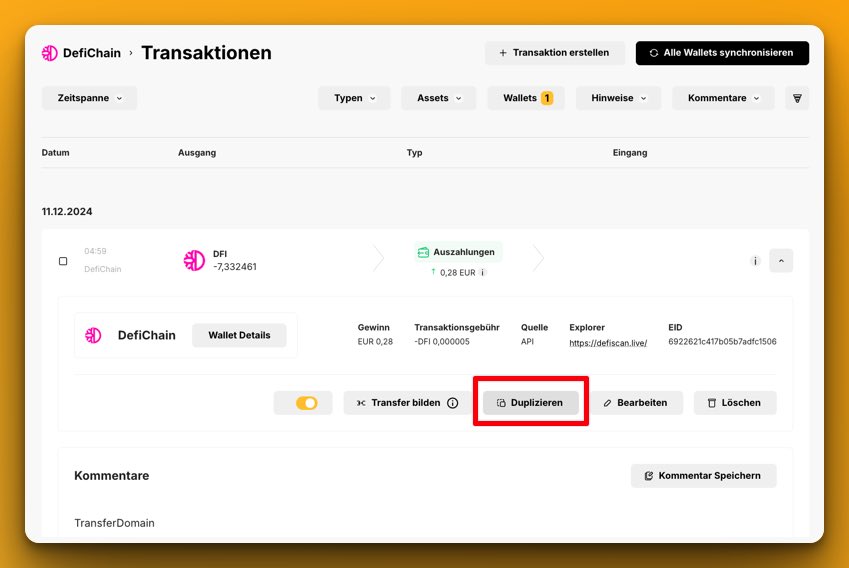Click the Gewinn value EUR 0,28

tap(375, 342)
